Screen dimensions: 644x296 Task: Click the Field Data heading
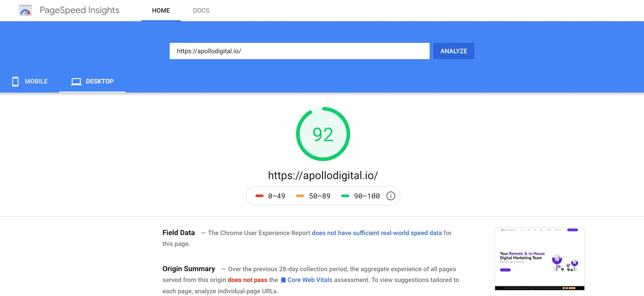(x=179, y=233)
